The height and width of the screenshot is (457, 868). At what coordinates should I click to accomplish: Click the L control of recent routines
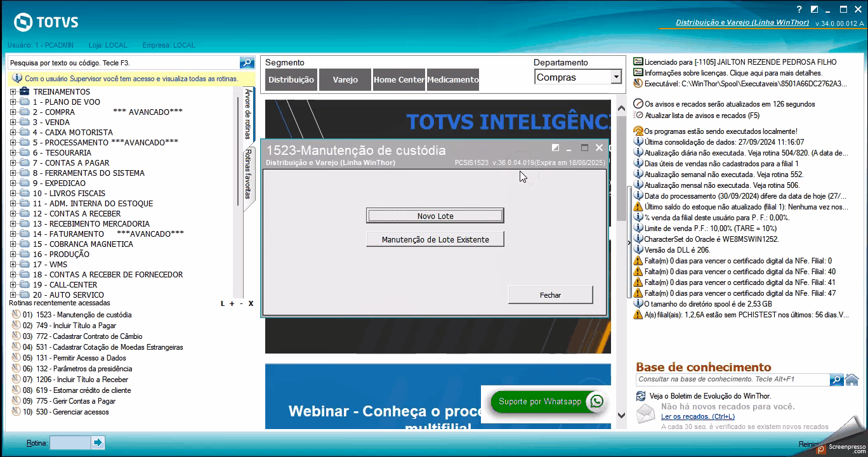point(223,303)
